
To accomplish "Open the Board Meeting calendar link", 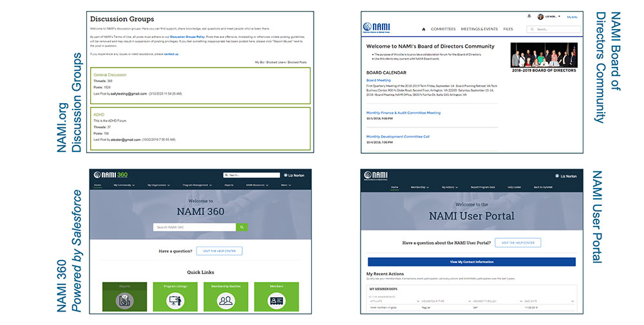I will pos(378,80).
